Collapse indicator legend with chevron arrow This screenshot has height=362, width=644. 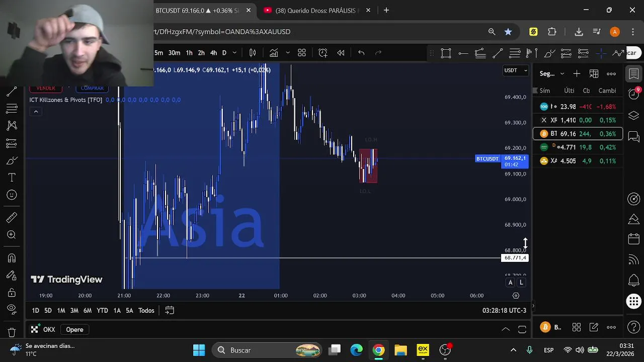[35, 112]
